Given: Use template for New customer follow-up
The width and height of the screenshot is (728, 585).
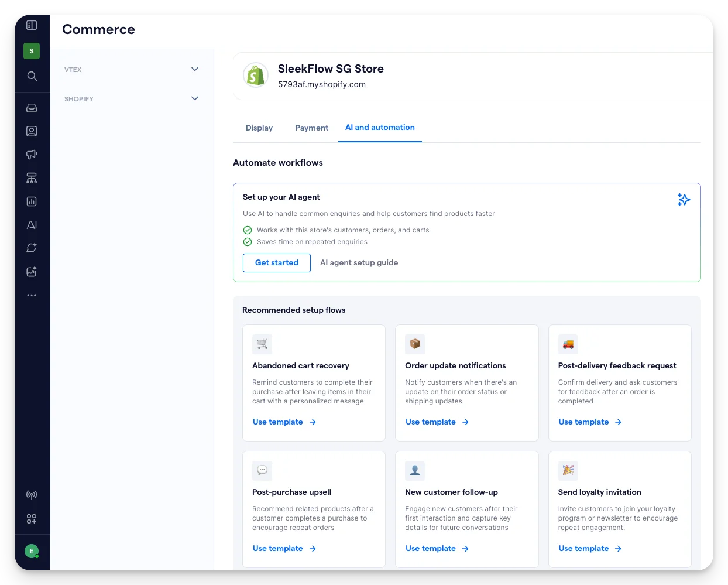Looking at the screenshot, I should point(437,549).
